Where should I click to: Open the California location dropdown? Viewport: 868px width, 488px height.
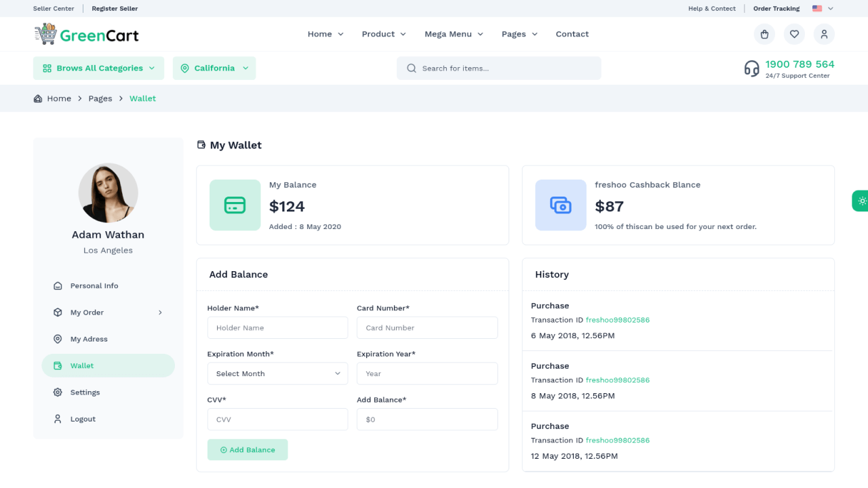tap(214, 68)
